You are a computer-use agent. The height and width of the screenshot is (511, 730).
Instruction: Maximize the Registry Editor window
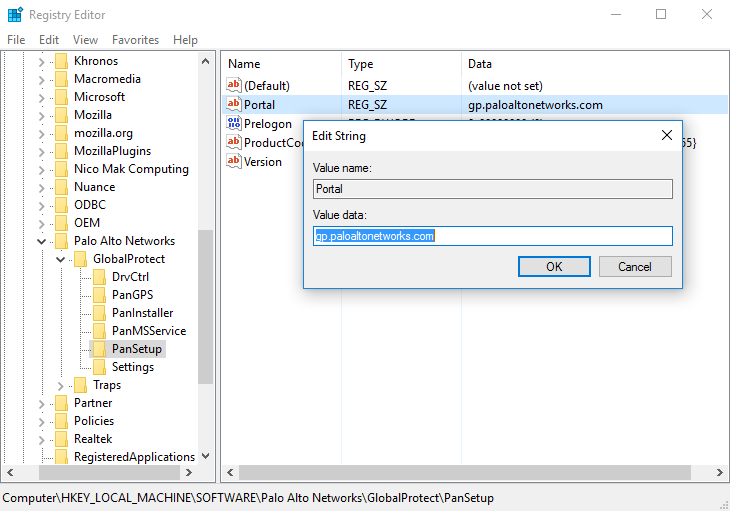coord(661,14)
